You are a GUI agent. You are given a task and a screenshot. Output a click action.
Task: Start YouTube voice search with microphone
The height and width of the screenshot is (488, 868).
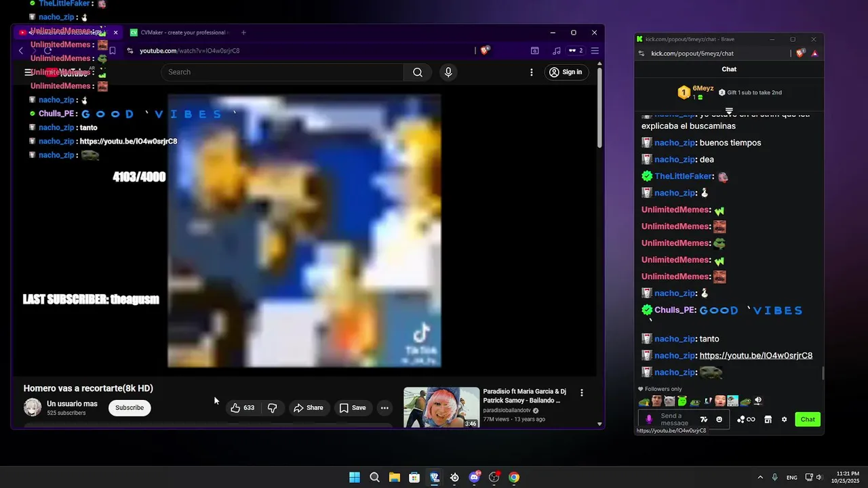point(448,73)
